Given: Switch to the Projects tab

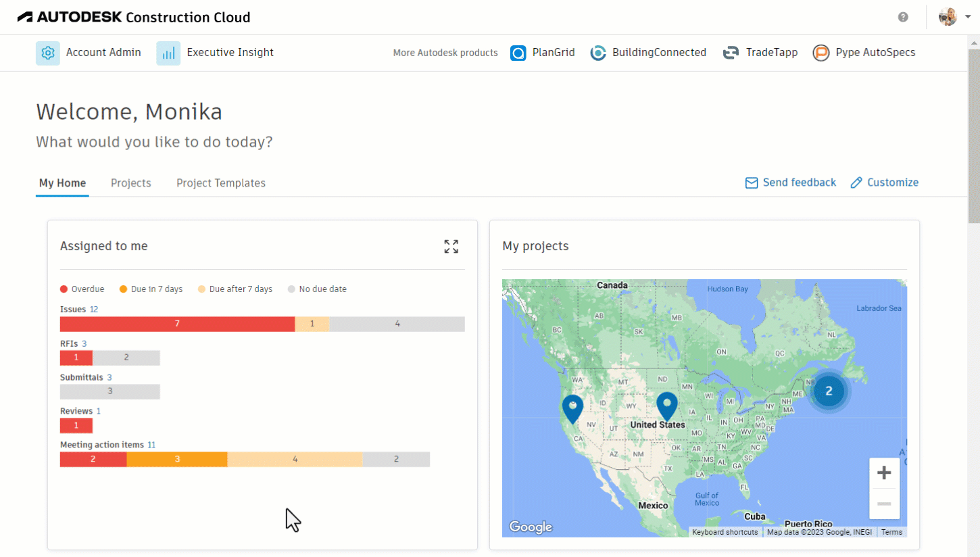Looking at the screenshot, I should tap(131, 183).
